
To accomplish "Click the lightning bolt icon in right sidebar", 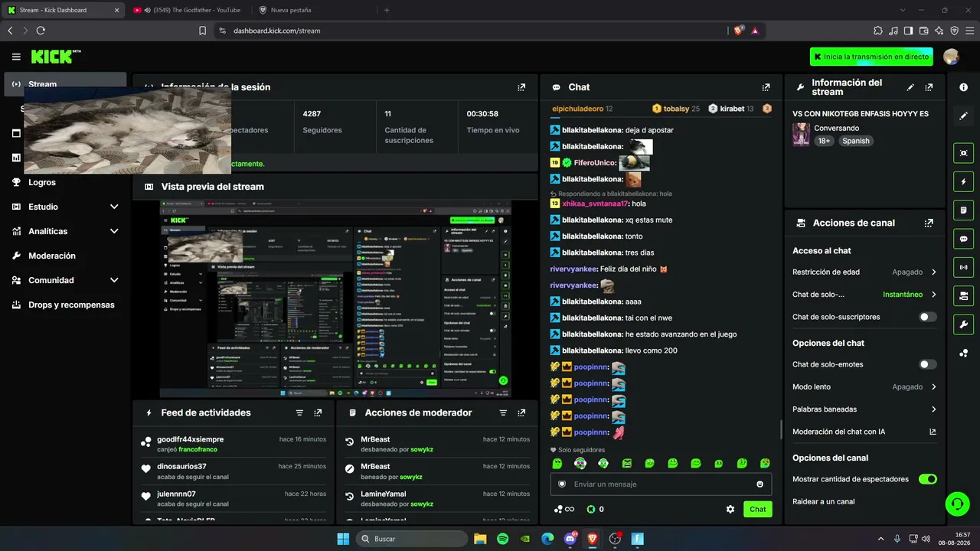I will [964, 181].
